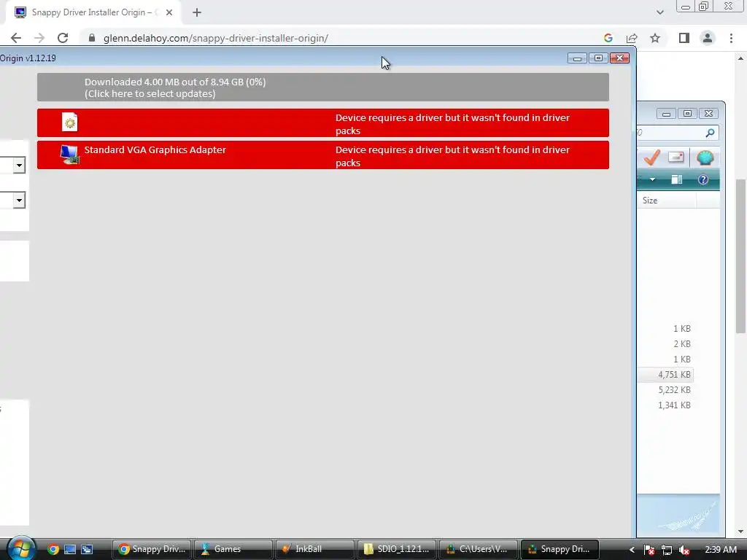The width and height of the screenshot is (747, 560).
Task: Click the security flag tray icon
Action: (x=649, y=550)
